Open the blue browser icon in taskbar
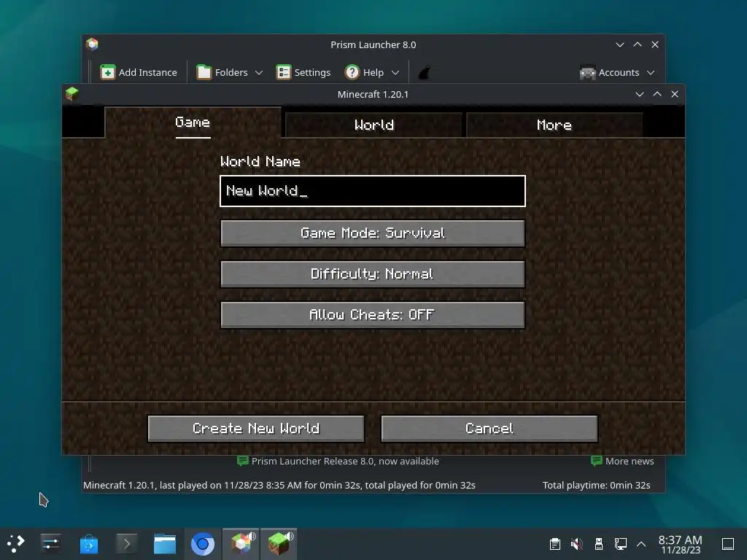Image resolution: width=747 pixels, height=560 pixels. pyautogui.click(x=203, y=544)
